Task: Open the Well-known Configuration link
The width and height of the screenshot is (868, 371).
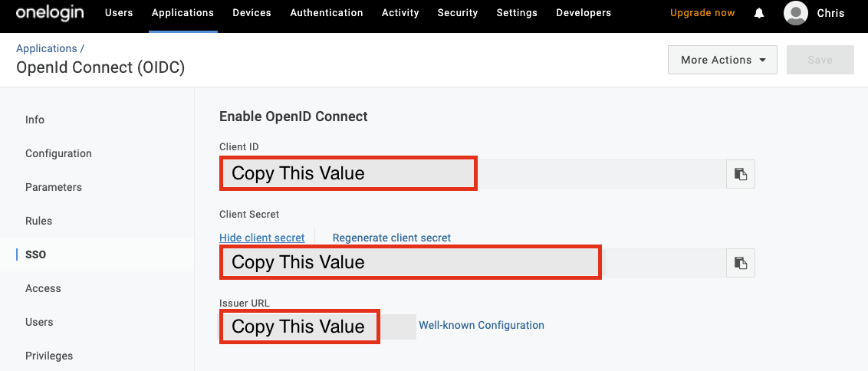Action: (x=481, y=325)
